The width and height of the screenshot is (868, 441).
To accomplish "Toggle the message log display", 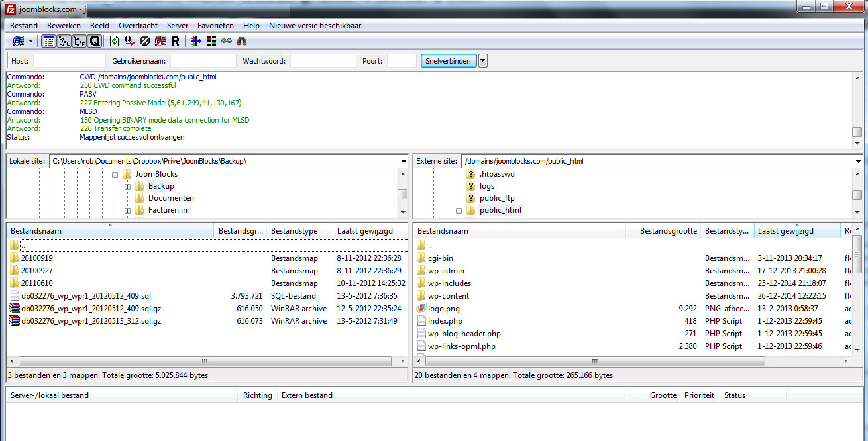I will 48,41.
